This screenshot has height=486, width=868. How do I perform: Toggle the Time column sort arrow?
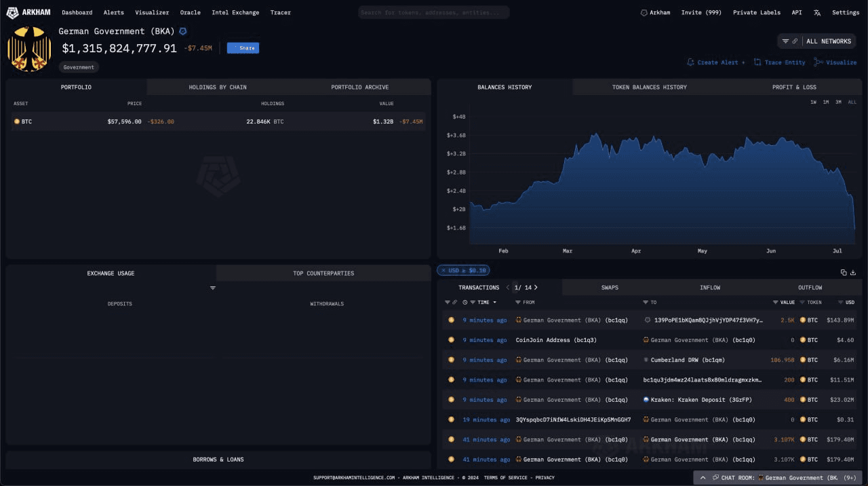(x=494, y=302)
